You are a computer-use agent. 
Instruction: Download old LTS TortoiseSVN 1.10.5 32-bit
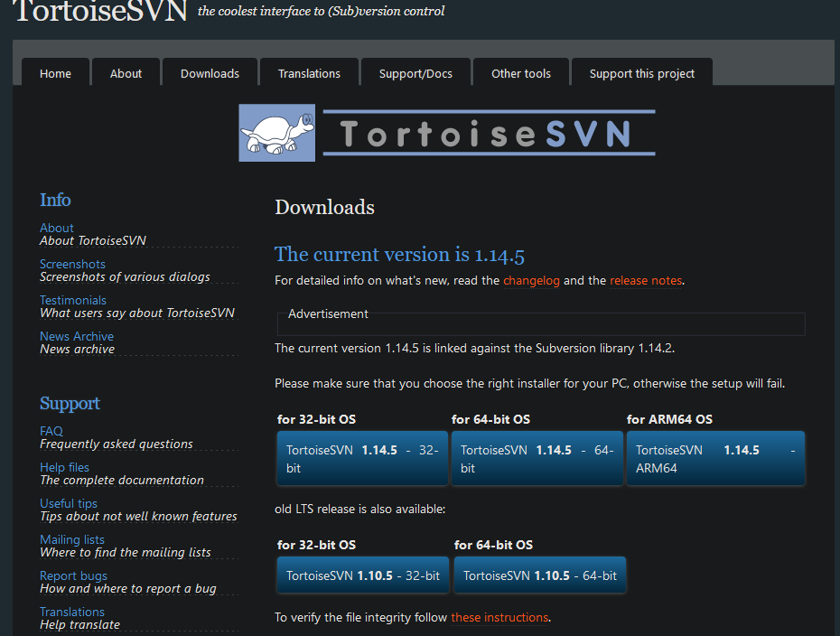tap(363, 575)
